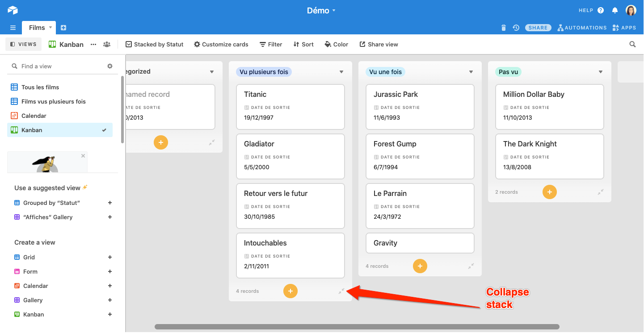Add record to Vu une fois stack

tap(420, 266)
